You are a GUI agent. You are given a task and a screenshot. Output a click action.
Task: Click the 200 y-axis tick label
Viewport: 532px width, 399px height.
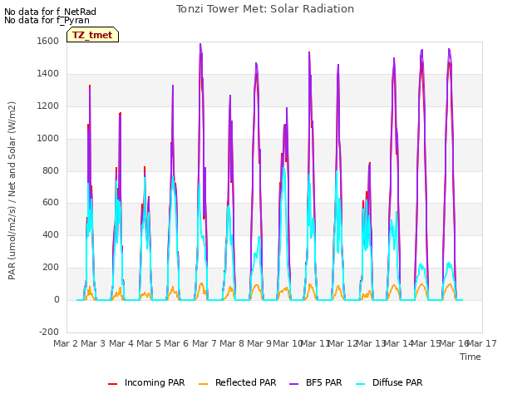pyautogui.click(x=51, y=268)
